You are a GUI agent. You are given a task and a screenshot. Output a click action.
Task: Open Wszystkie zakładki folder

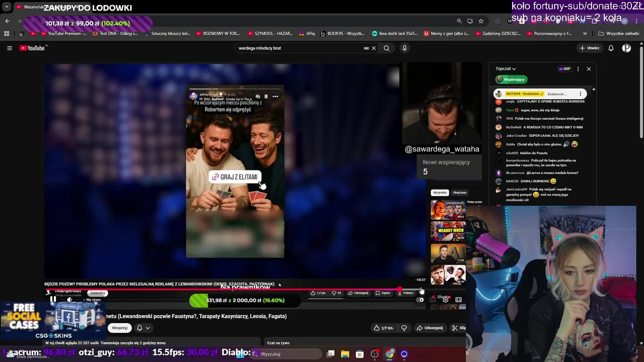[619, 34]
